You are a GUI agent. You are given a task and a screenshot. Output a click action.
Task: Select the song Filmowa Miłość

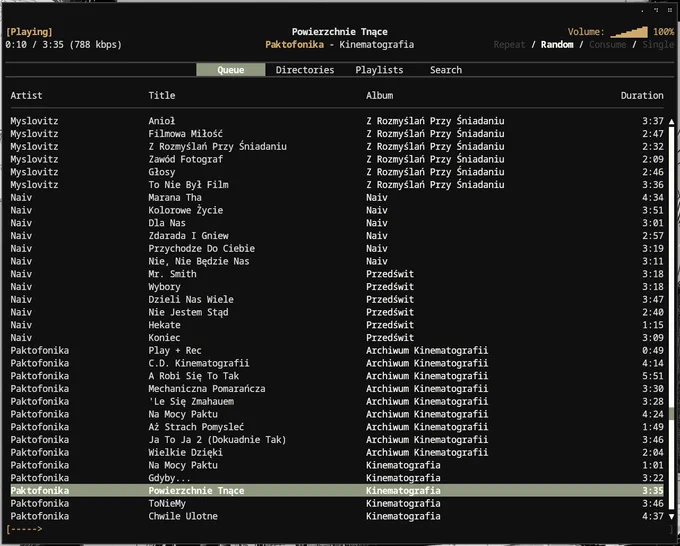(x=337, y=134)
